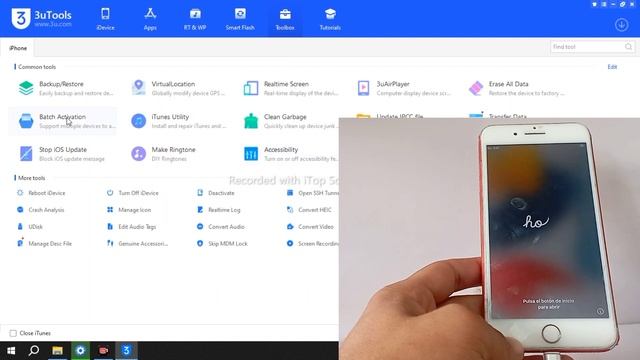The width and height of the screenshot is (640, 360).
Task: Go to RT & WP section
Action: coord(195,19)
